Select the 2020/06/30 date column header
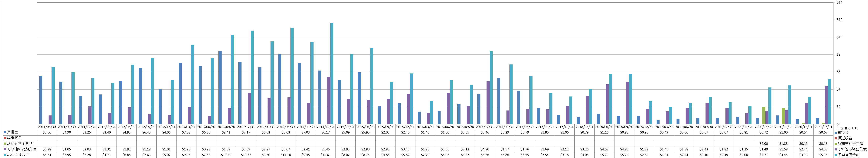This screenshot has width=868, height=158. point(763,127)
